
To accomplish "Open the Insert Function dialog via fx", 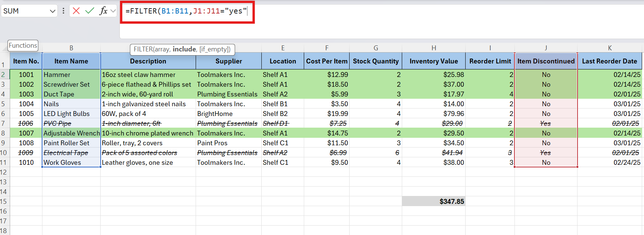I will (103, 11).
